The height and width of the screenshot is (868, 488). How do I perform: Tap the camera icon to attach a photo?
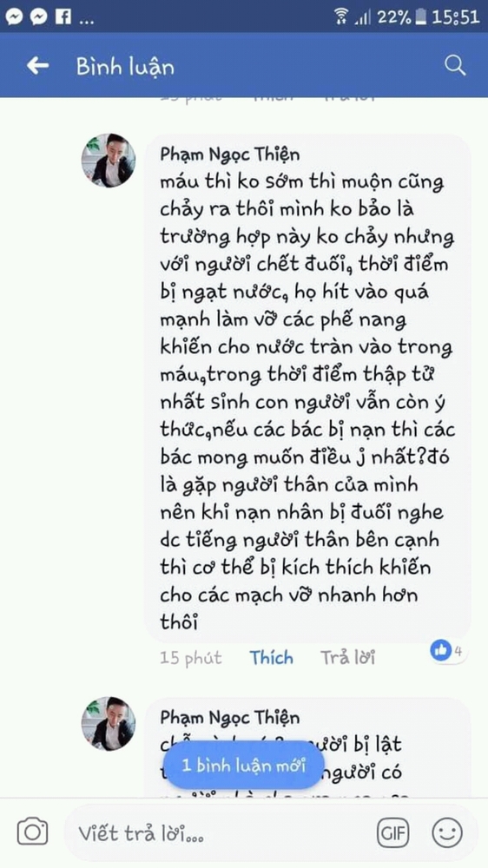(32, 831)
